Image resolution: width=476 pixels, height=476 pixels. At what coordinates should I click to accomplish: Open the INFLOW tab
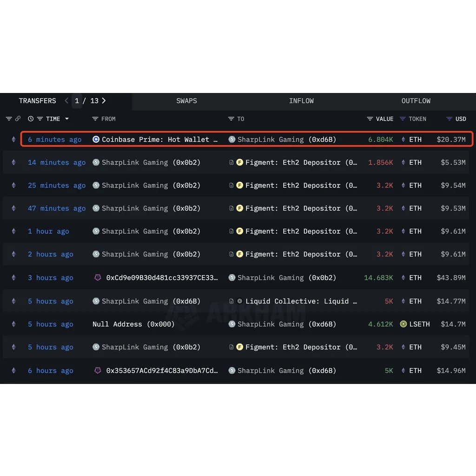pyautogui.click(x=301, y=101)
